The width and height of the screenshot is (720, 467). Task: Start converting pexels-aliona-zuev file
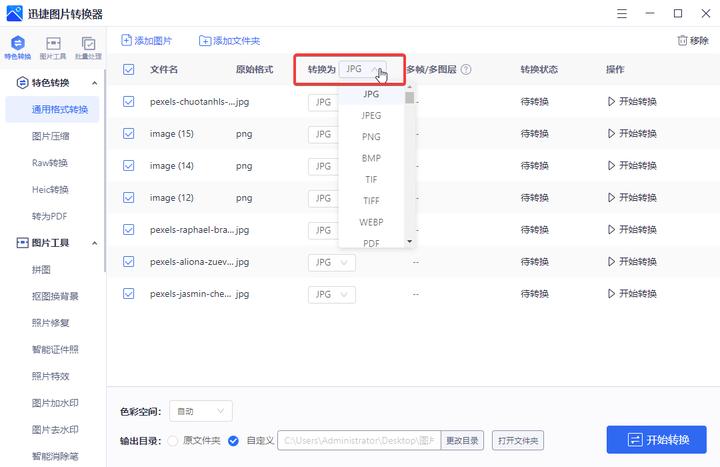pyautogui.click(x=632, y=262)
